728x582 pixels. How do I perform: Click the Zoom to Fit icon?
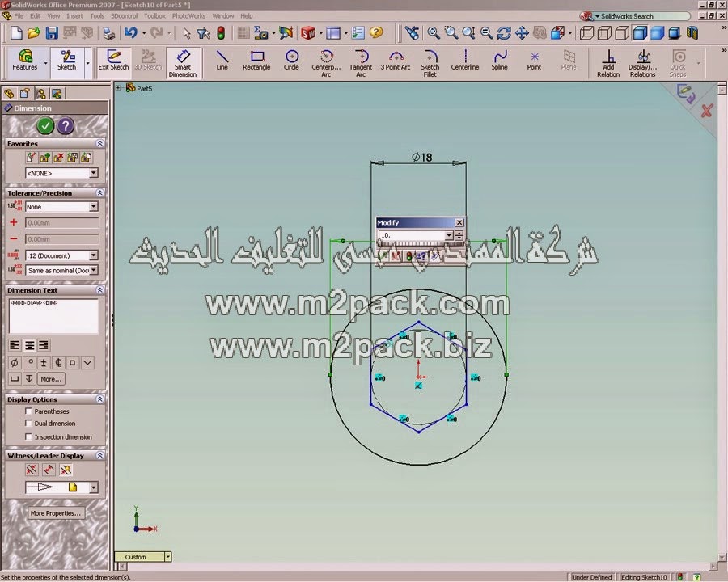[434, 33]
